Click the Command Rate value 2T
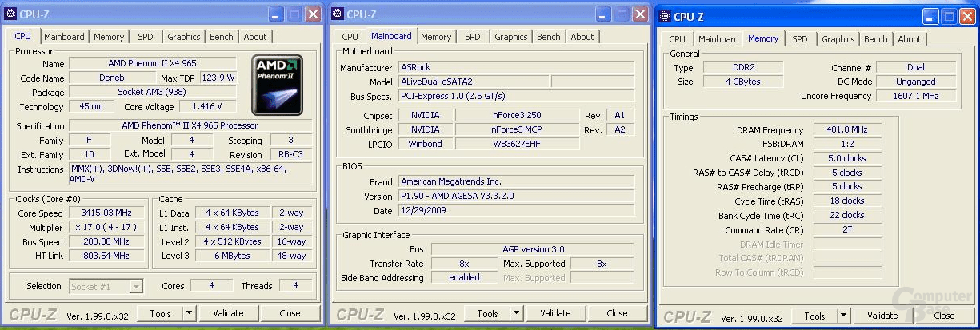The height and width of the screenshot is (330, 980). pos(846,230)
